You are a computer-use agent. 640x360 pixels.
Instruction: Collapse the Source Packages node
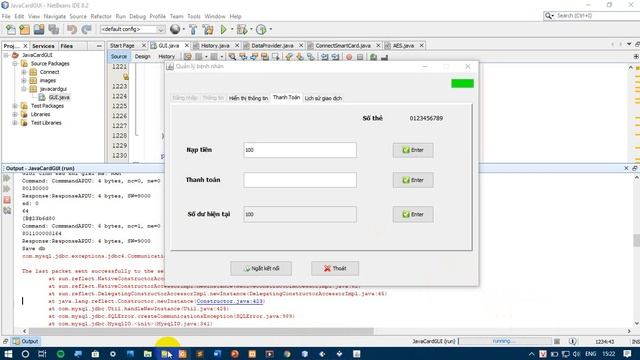pyautogui.click(x=15, y=64)
